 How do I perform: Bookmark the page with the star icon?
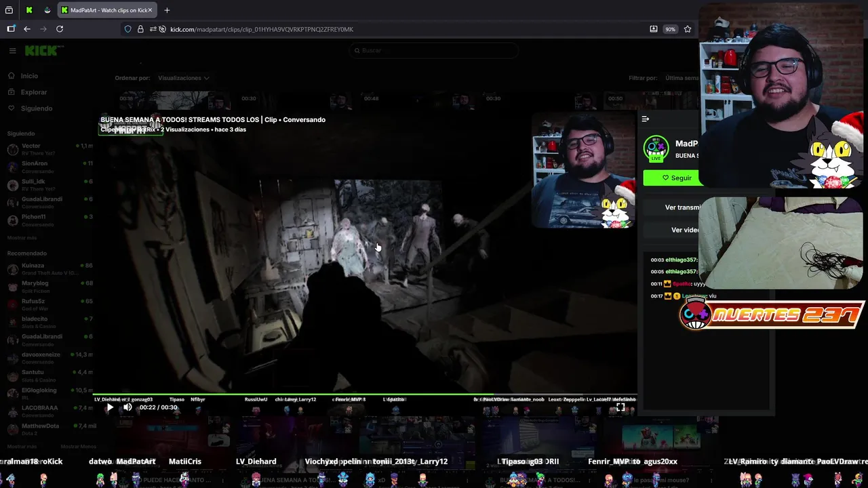click(x=688, y=29)
